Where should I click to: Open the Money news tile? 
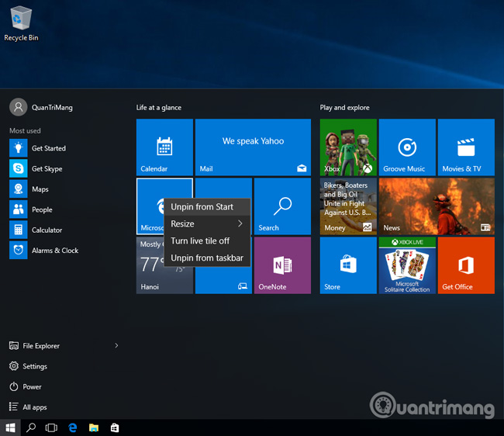(x=348, y=206)
